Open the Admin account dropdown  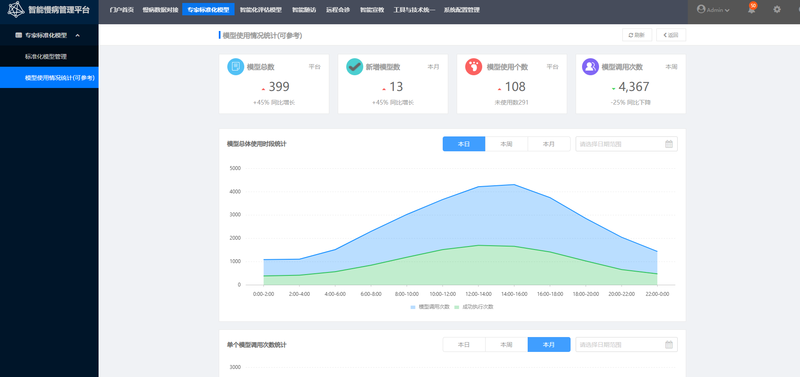(x=713, y=10)
